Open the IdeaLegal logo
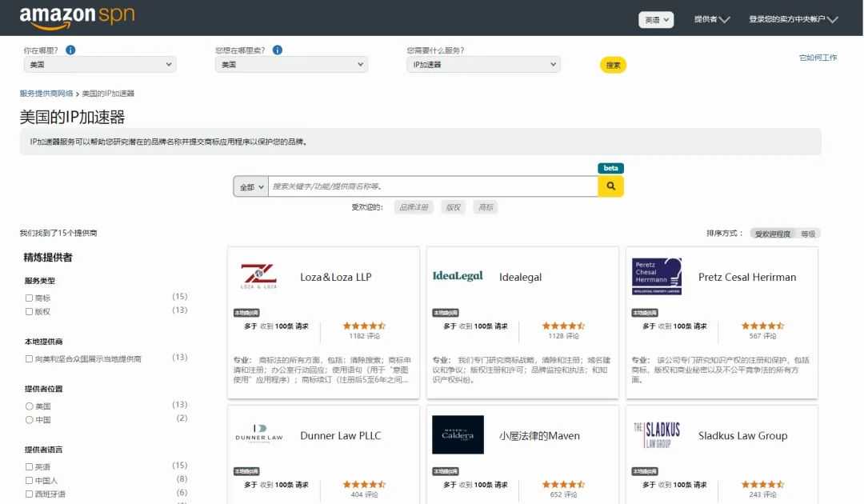The height and width of the screenshot is (504, 864). pos(458,276)
